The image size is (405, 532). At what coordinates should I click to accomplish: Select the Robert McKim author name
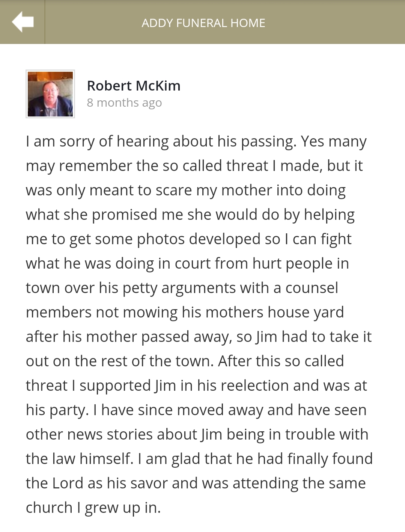[134, 86]
